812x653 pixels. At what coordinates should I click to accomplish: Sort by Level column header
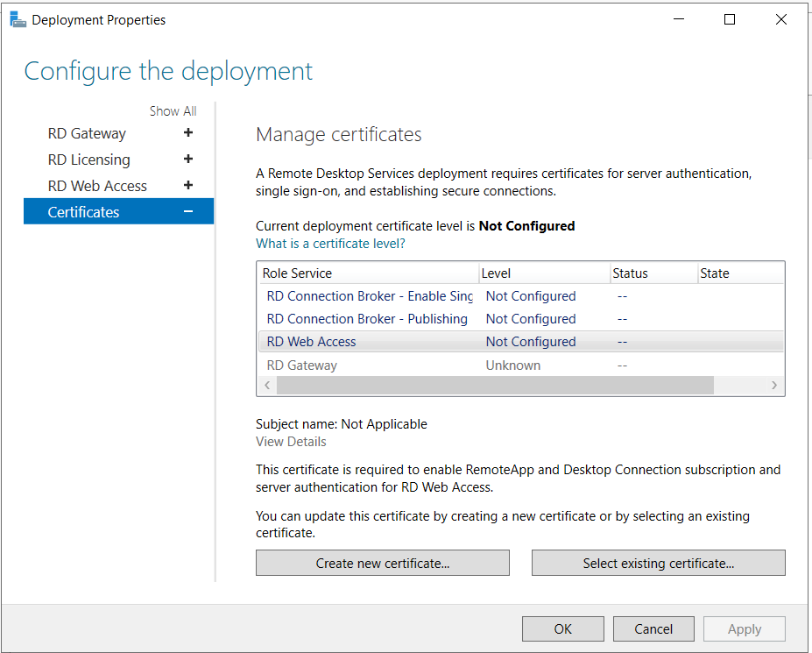click(544, 273)
